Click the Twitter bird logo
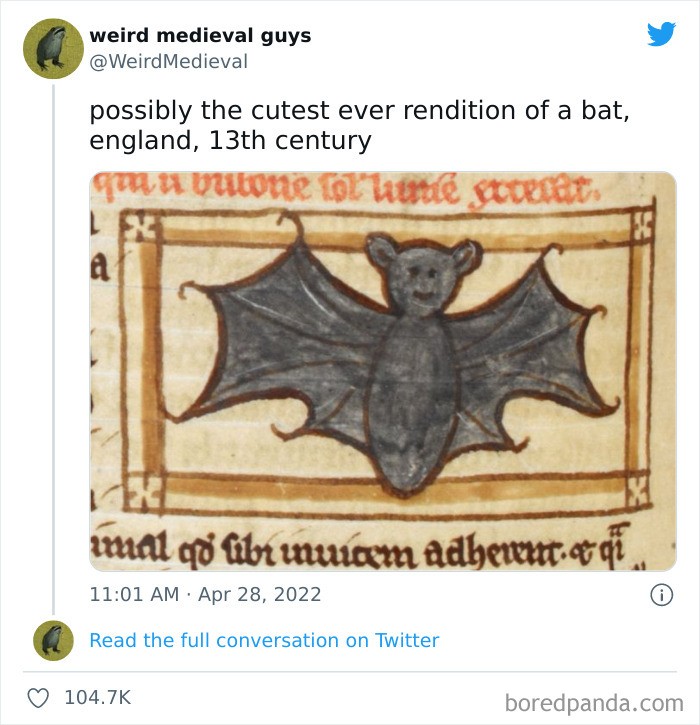700x725 pixels. (661, 35)
